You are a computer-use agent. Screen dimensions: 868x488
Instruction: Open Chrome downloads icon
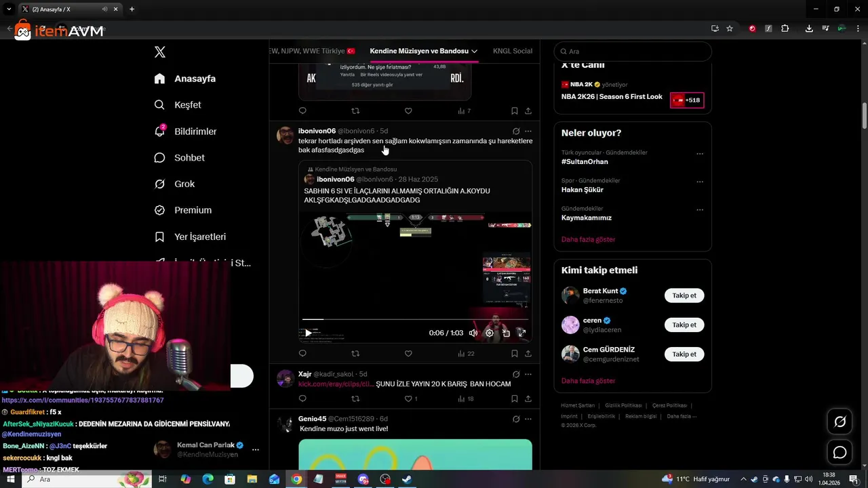(x=809, y=28)
